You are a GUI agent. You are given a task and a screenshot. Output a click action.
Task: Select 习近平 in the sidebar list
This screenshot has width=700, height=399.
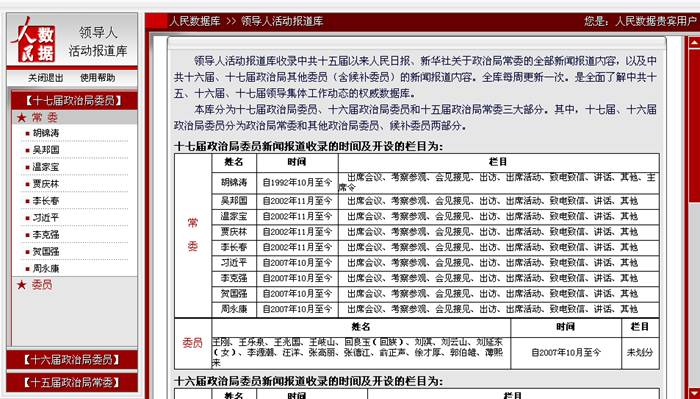(46, 218)
